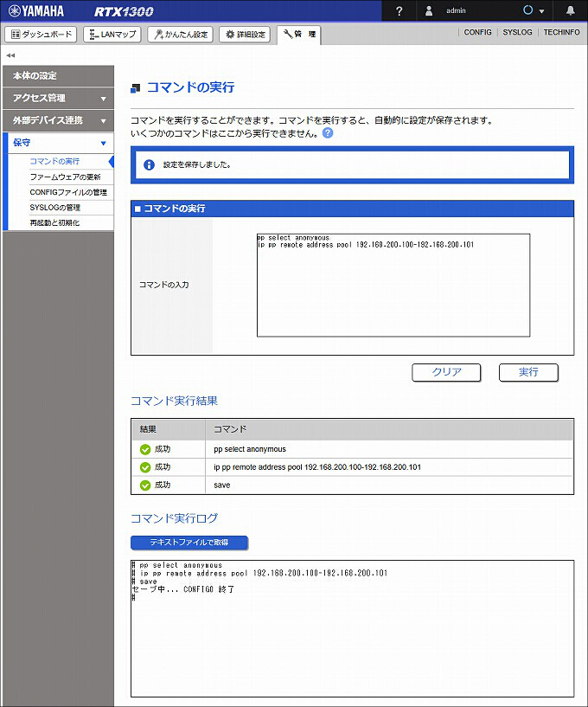Click success icon for save row
The image size is (588, 707).
pyautogui.click(x=145, y=485)
